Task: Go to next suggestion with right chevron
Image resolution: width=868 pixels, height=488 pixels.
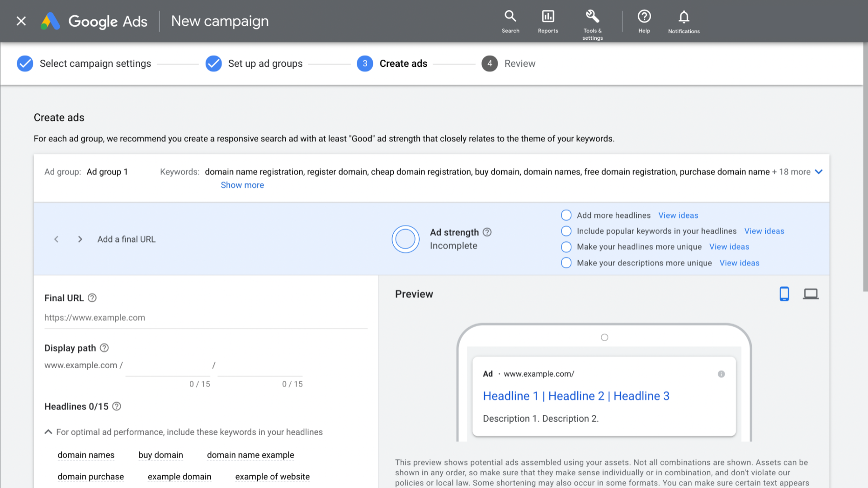Action: [80, 239]
